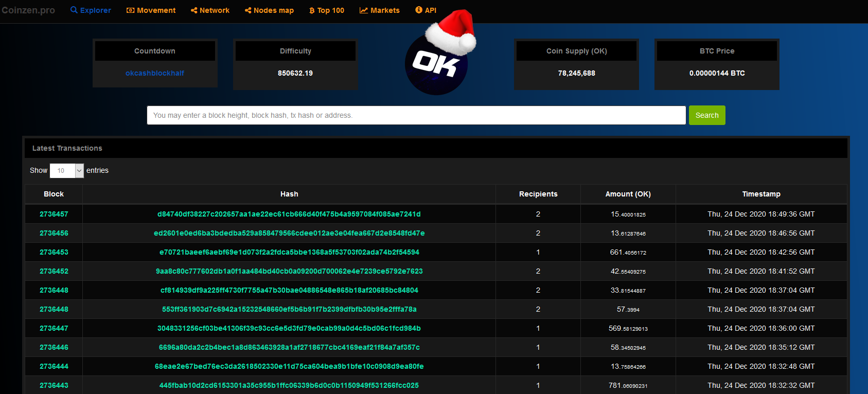The width and height of the screenshot is (868, 394).
Task: Open block 2736444
Action: click(x=54, y=366)
